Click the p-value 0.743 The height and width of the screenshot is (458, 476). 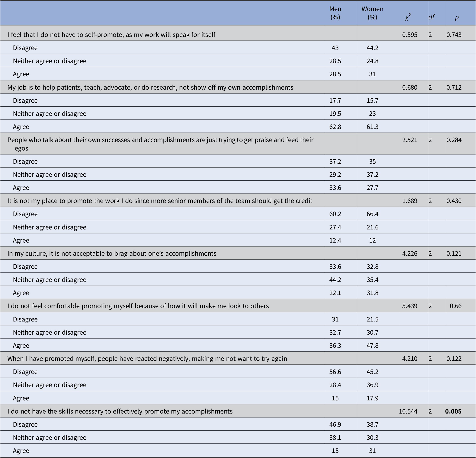(x=454, y=35)
